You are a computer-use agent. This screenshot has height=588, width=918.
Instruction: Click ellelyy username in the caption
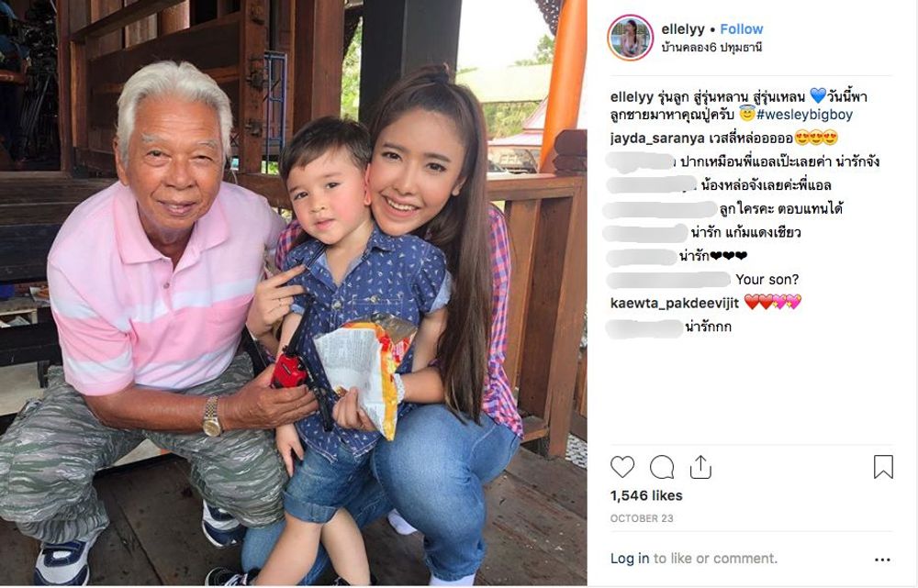point(632,97)
